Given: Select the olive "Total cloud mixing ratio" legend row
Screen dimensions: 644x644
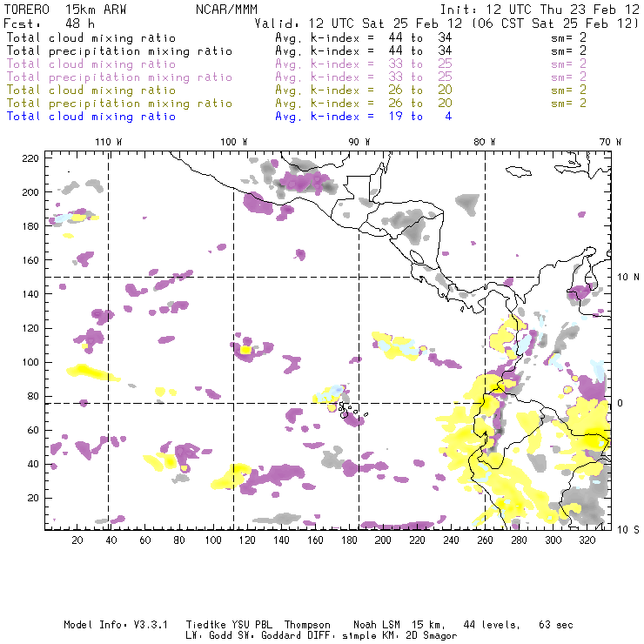Looking at the screenshot, I should [x=297, y=90].
